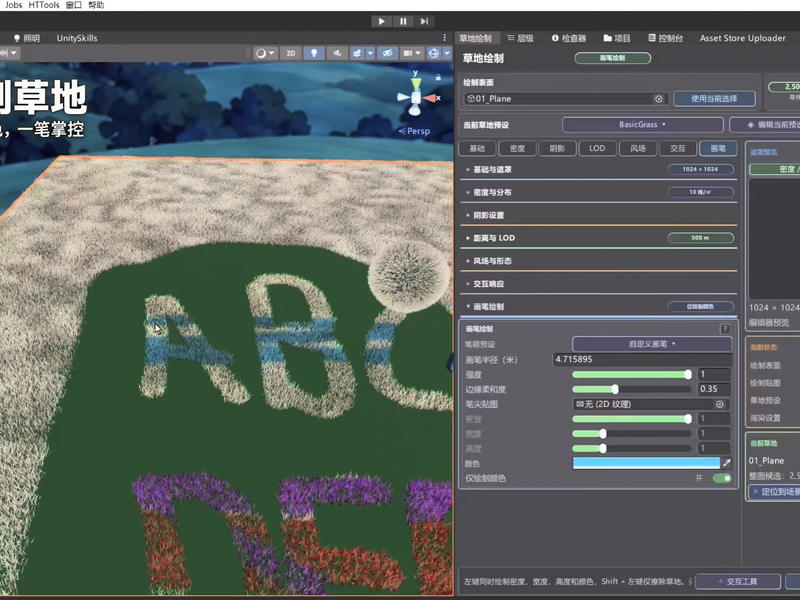800x600 pixels.
Task: Select the 基础 category tab
Action: point(477,148)
